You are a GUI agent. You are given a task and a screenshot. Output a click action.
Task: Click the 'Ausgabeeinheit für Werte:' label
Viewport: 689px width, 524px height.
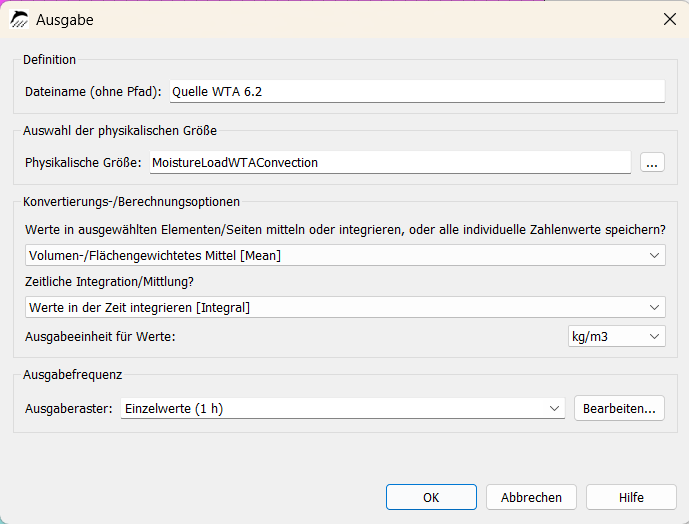pos(100,336)
